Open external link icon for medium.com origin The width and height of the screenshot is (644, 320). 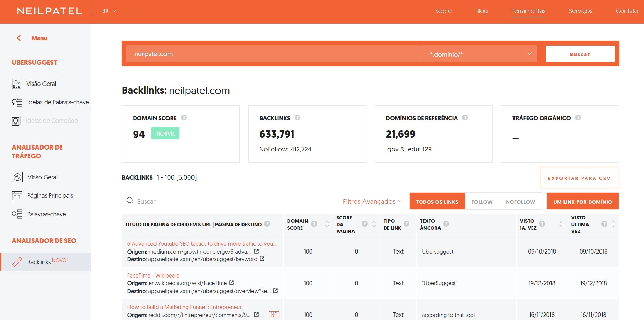(x=256, y=251)
